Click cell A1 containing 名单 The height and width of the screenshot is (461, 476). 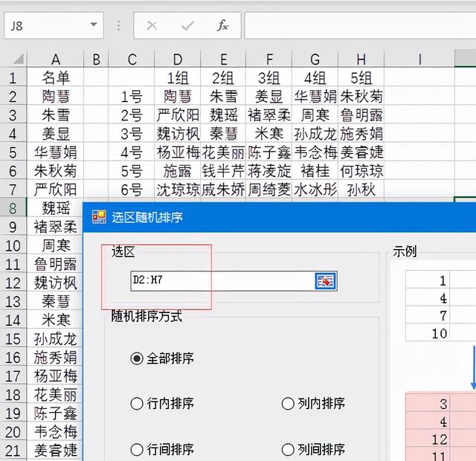click(x=56, y=78)
